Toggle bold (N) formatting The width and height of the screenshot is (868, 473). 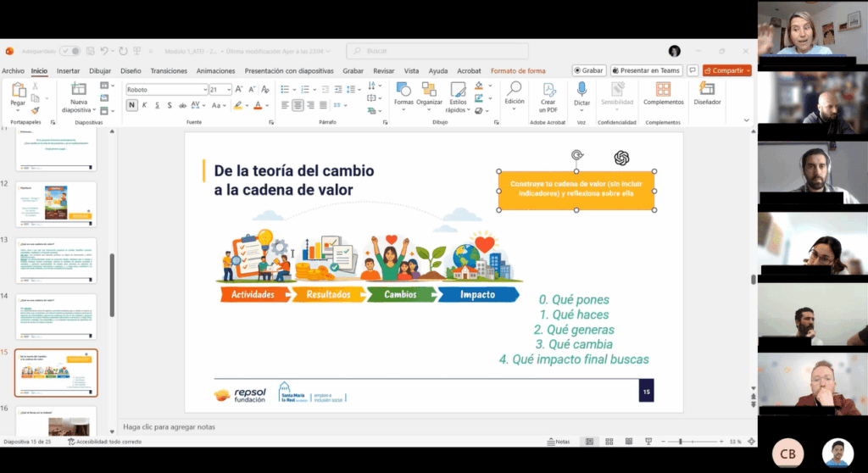132,105
